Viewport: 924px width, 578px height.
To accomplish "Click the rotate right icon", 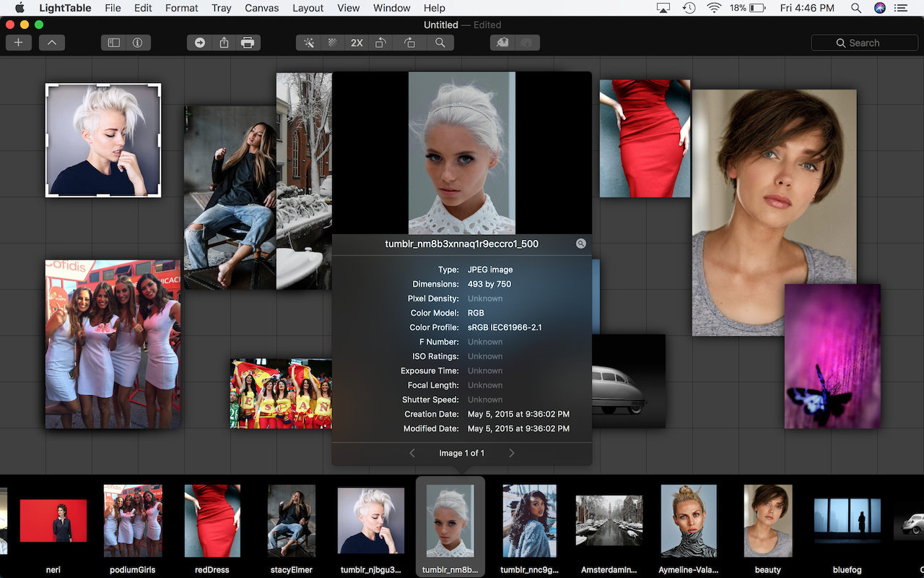I will [409, 43].
